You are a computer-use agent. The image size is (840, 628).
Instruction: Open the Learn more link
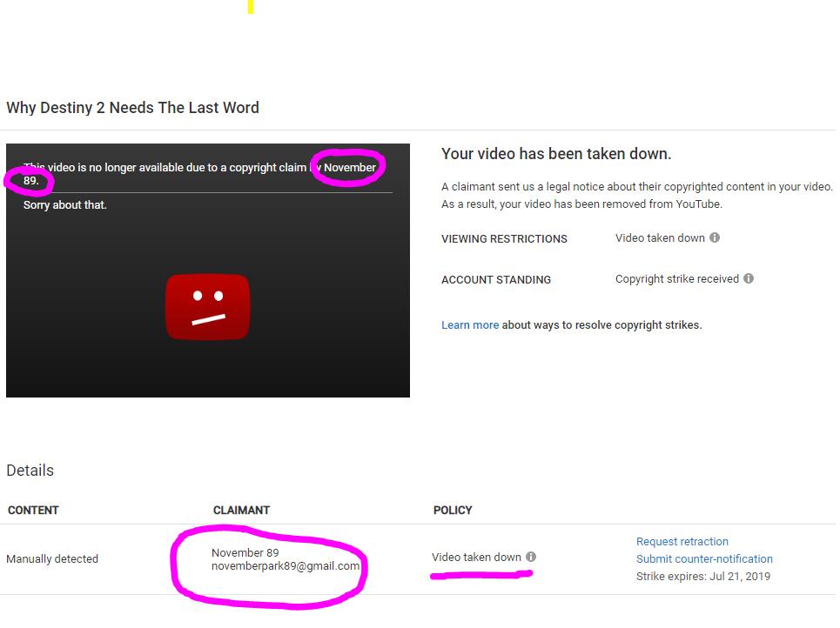(470, 325)
